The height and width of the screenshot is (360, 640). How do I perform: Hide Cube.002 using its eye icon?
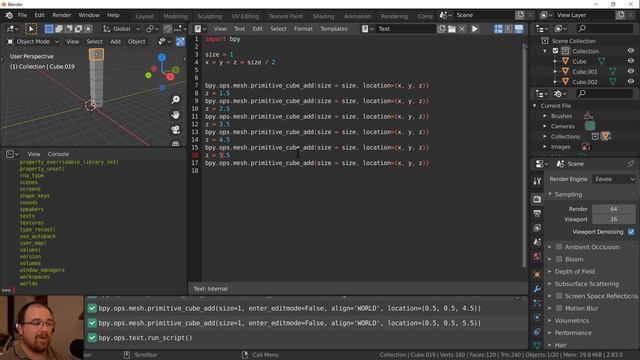click(x=631, y=82)
